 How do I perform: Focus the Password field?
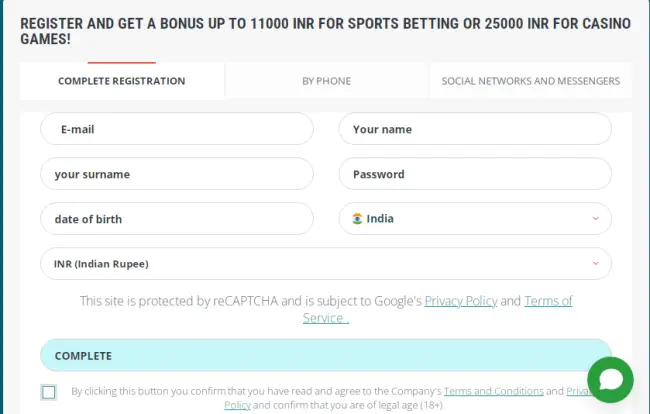474,174
